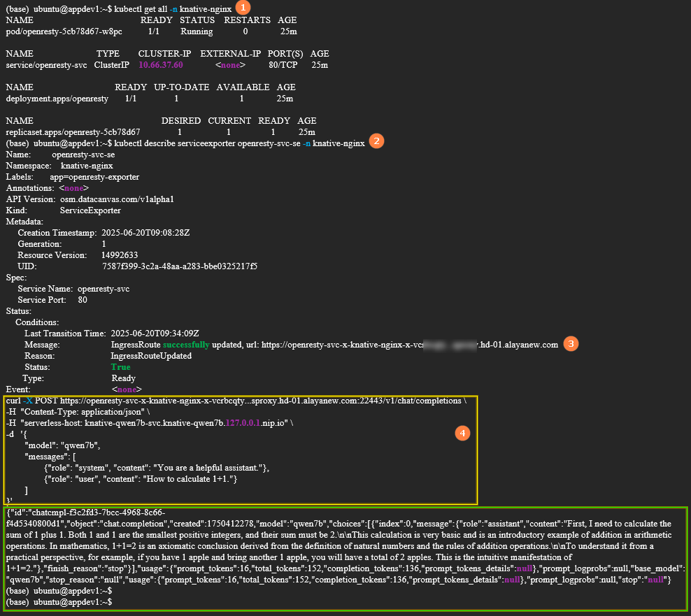Click the orange step 1 marker
This screenshot has height=616, width=691.
coord(243,8)
